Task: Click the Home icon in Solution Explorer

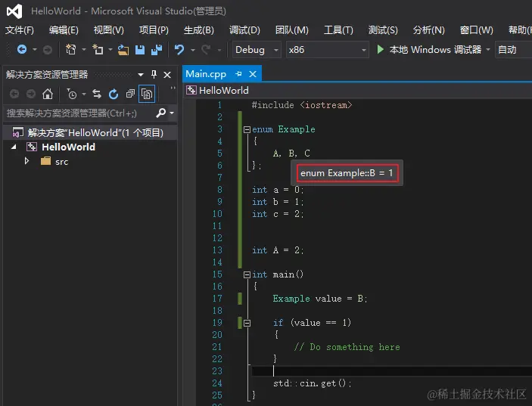Action: (x=48, y=94)
